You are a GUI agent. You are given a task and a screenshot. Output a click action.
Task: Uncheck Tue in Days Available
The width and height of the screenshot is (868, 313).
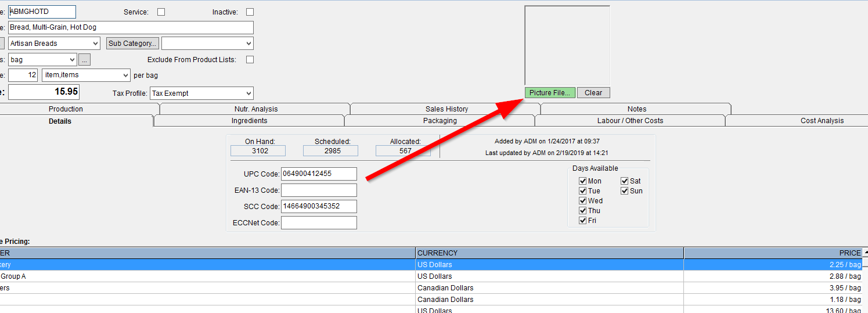point(582,191)
